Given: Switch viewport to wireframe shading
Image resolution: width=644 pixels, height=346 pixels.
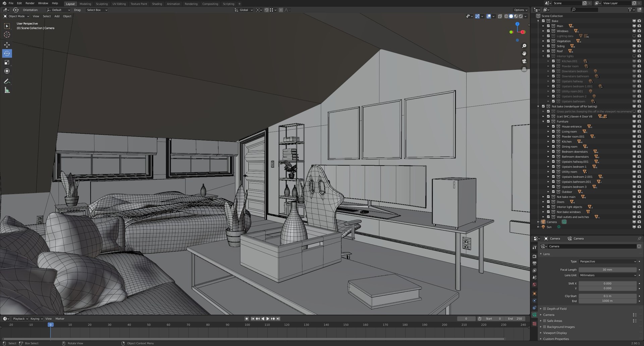Looking at the screenshot, I should tap(506, 16).
